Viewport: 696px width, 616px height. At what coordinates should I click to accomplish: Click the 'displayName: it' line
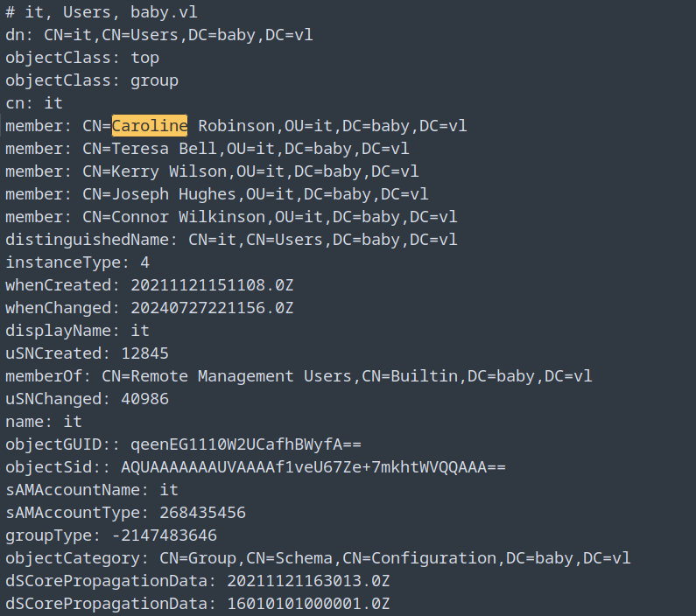(x=77, y=331)
